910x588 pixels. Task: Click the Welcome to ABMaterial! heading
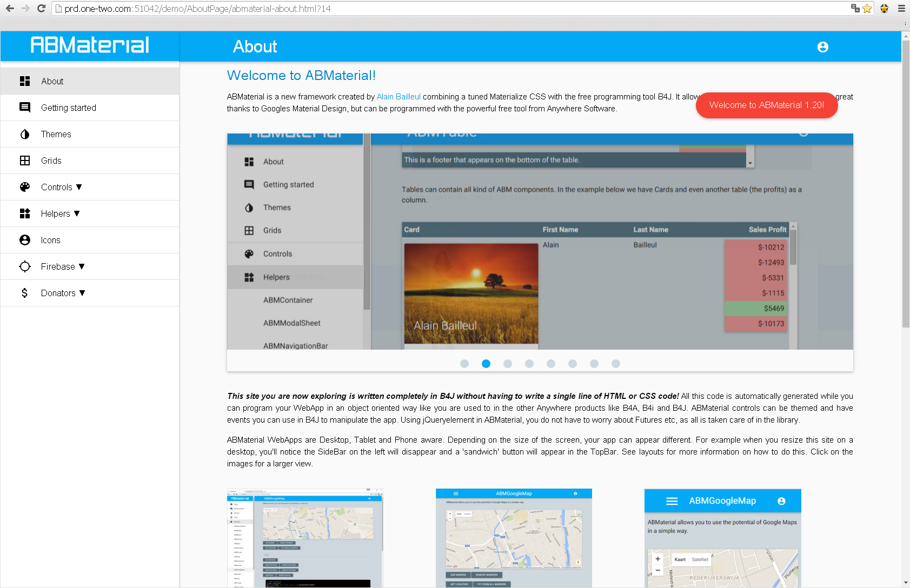click(x=301, y=76)
